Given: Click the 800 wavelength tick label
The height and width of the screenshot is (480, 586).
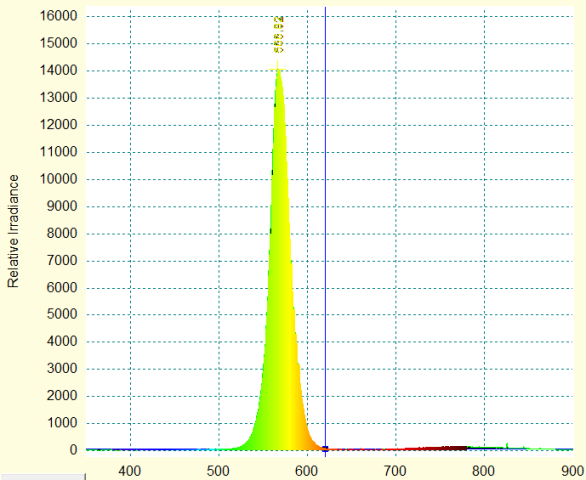Looking at the screenshot, I should [484, 471].
